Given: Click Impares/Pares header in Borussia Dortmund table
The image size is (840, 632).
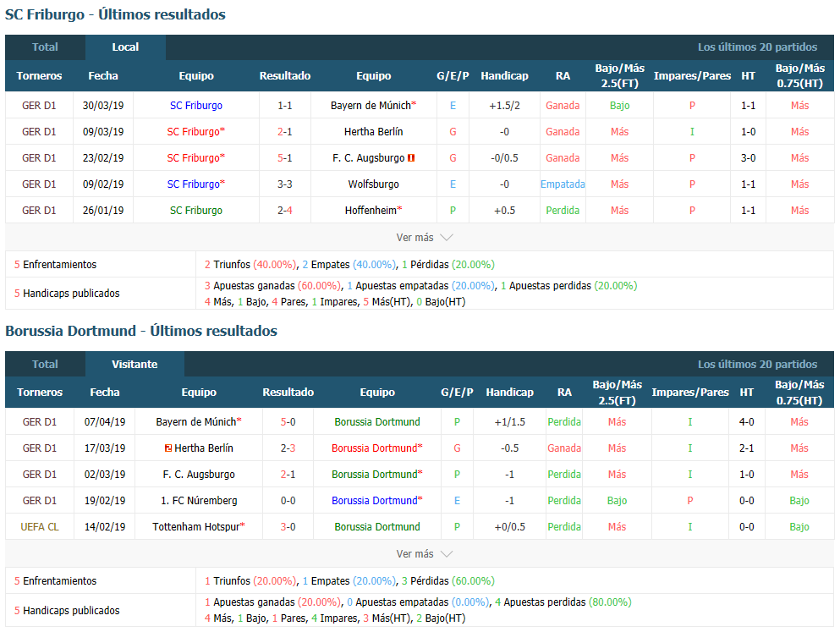Looking at the screenshot, I should [x=690, y=393].
